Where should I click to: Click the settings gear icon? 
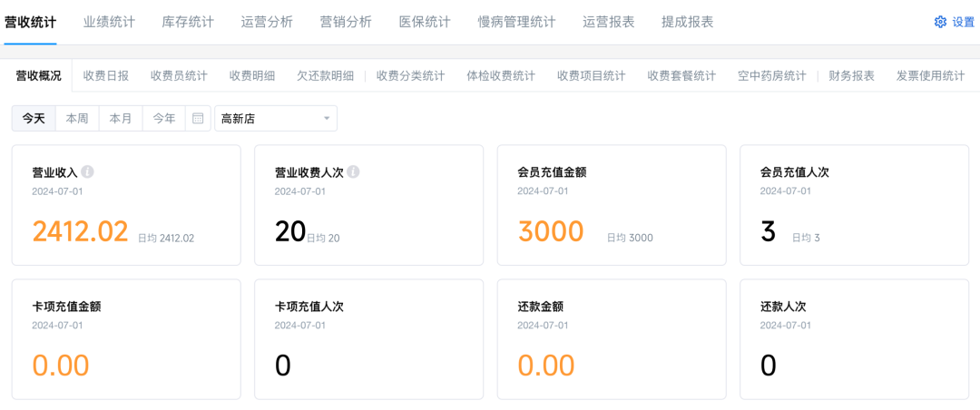[940, 22]
